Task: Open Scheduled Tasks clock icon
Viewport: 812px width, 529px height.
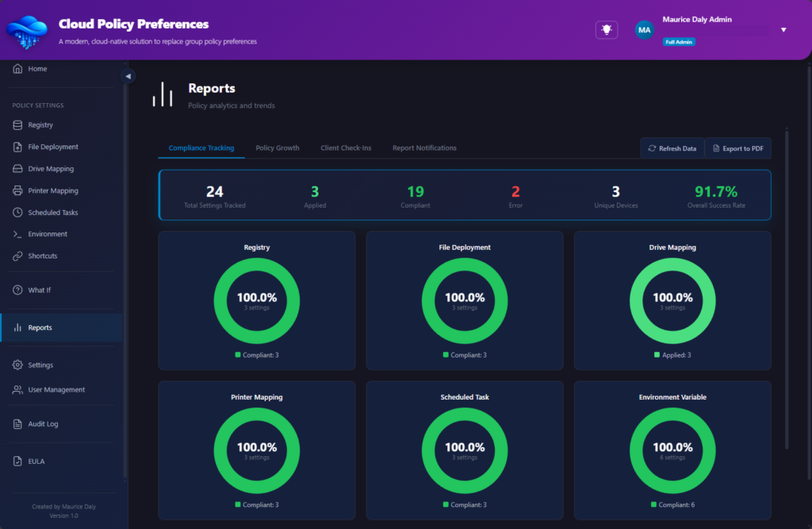Action: [17, 213]
